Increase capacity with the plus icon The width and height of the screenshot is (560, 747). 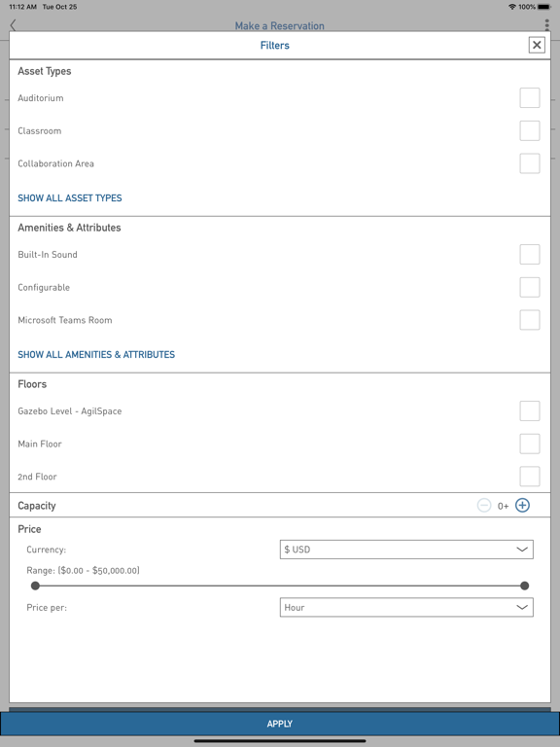click(x=522, y=506)
